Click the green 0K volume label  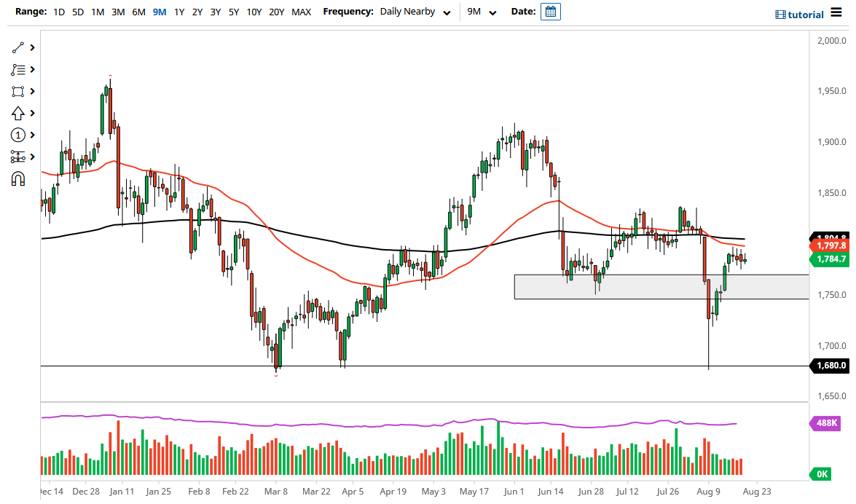tap(821, 474)
